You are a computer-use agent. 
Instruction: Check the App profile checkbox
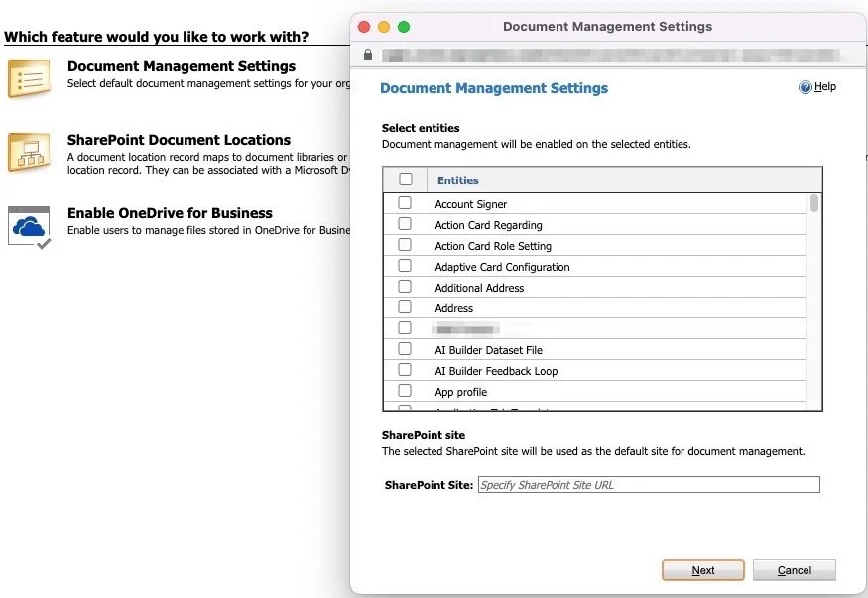(405, 391)
